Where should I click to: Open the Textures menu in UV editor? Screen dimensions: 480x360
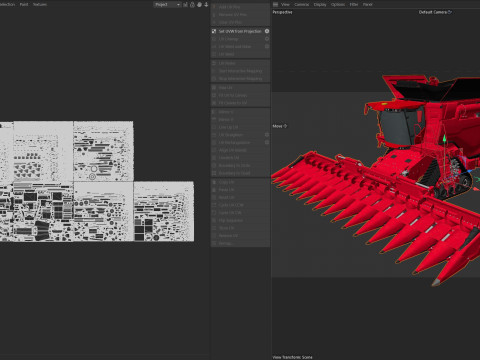[x=40, y=4]
